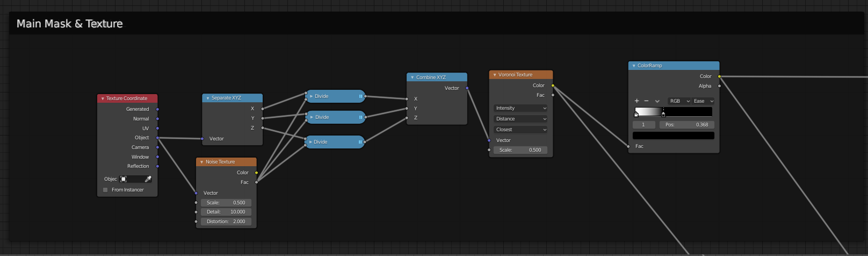Open the Intensity dropdown in Voronoi Texture
The width and height of the screenshot is (868, 256).
click(520, 108)
